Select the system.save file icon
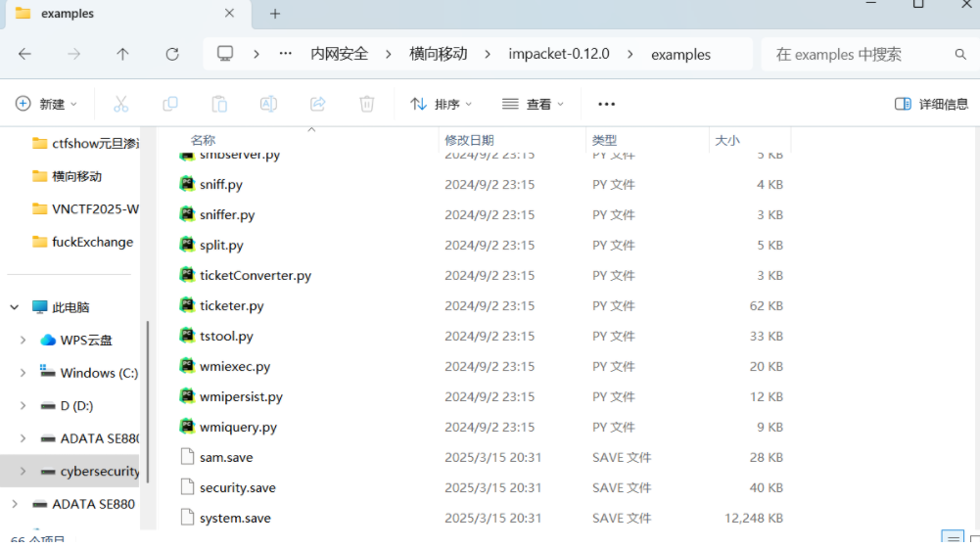Screen dimensions: 980x548 tap(187, 518)
